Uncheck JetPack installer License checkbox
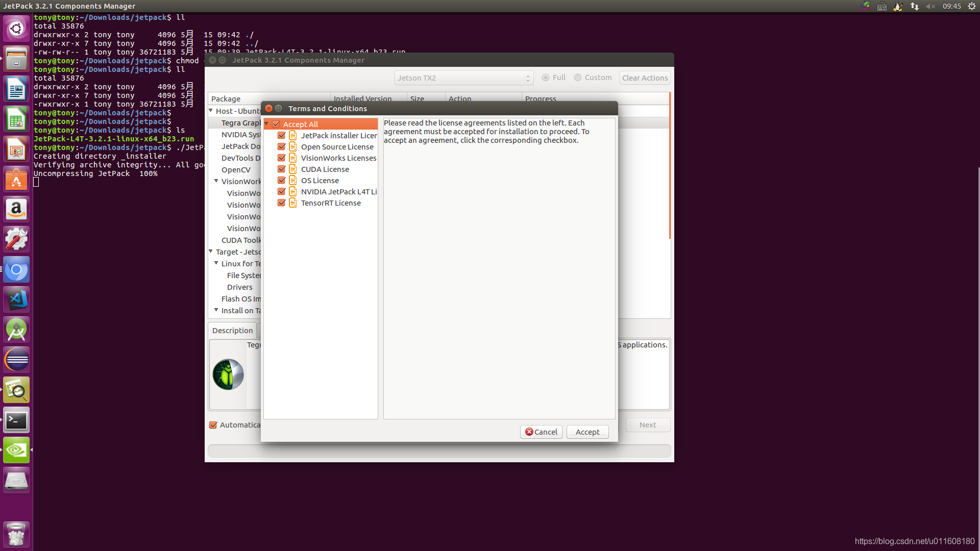 281,135
